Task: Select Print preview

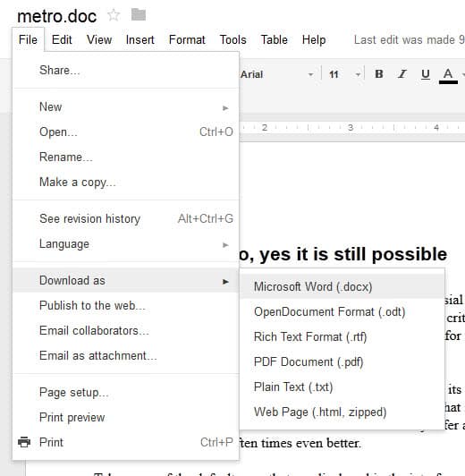Action: click(x=125, y=418)
